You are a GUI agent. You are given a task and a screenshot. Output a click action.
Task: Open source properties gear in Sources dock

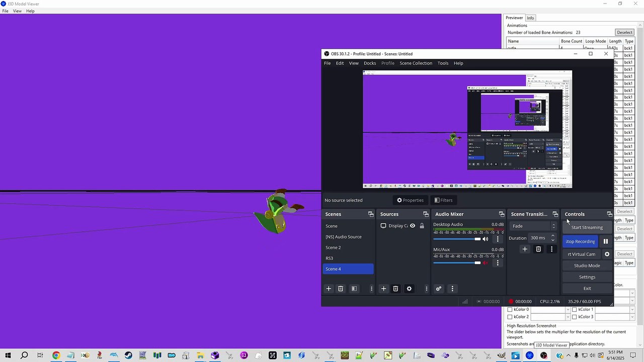[409, 289]
